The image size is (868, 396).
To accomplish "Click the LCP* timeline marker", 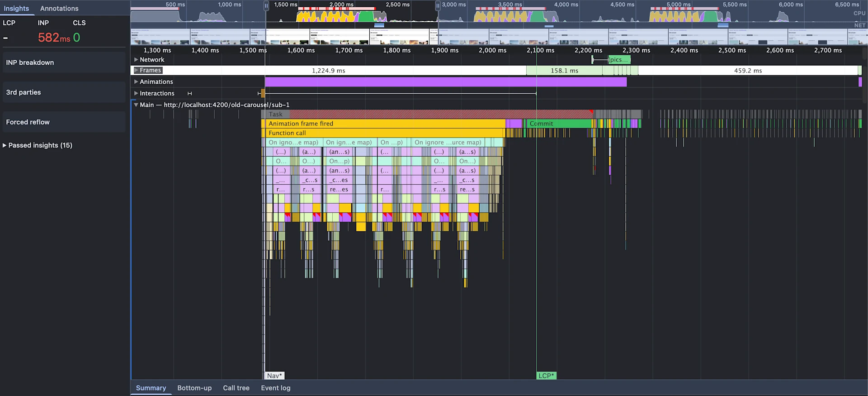I will click(546, 376).
